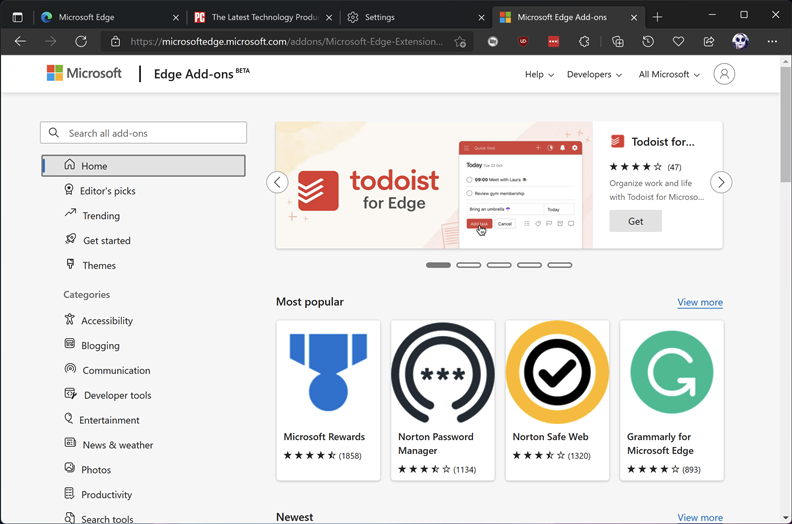Open the Extensions puzzle piece menu
Image resolution: width=792 pixels, height=524 pixels.
pyautogui.click(x=584, y=41)
